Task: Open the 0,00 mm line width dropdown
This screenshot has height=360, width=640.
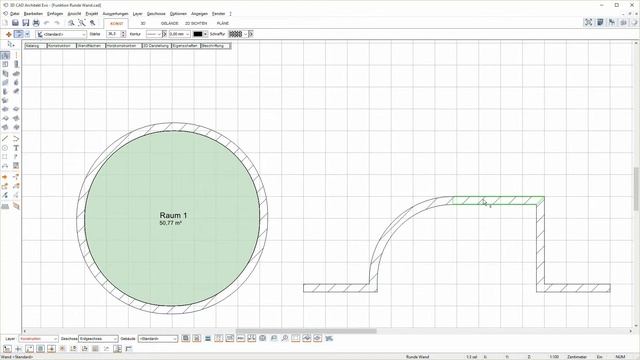Action: 179,34
